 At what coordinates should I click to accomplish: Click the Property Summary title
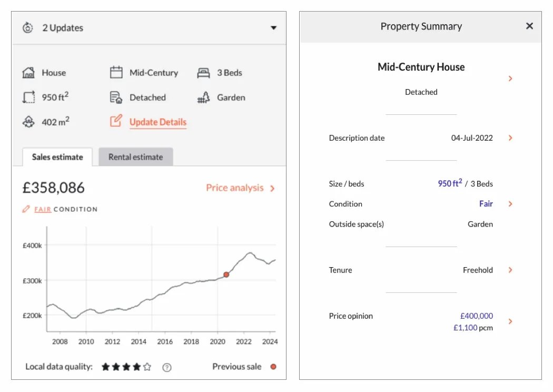[x=421, y=26]
